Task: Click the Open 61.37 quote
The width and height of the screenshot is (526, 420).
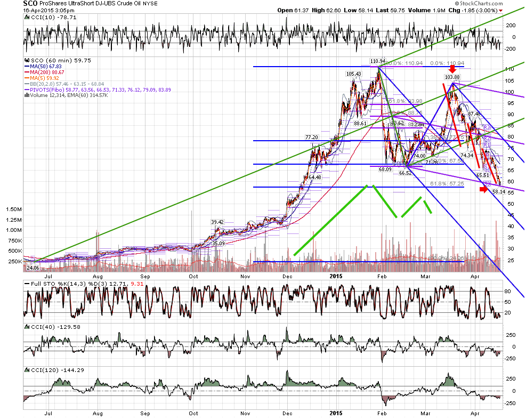Action: click(293, 11)
